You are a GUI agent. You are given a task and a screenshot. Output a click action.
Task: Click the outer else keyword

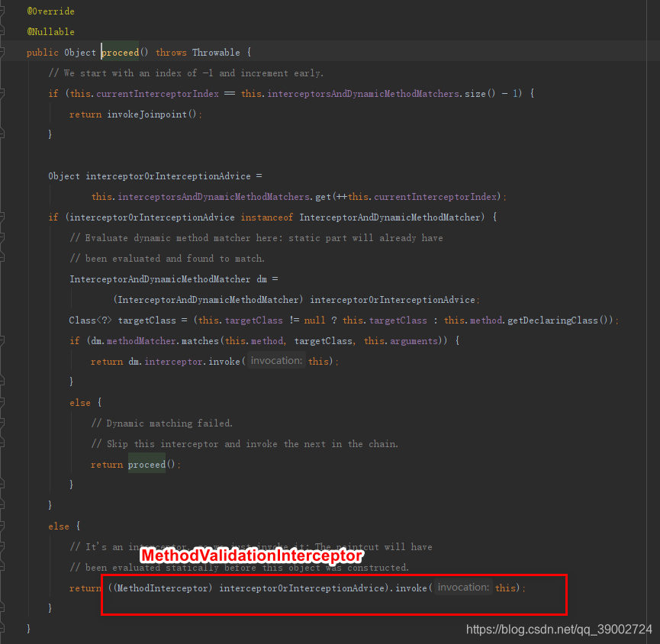pos(59,526)
